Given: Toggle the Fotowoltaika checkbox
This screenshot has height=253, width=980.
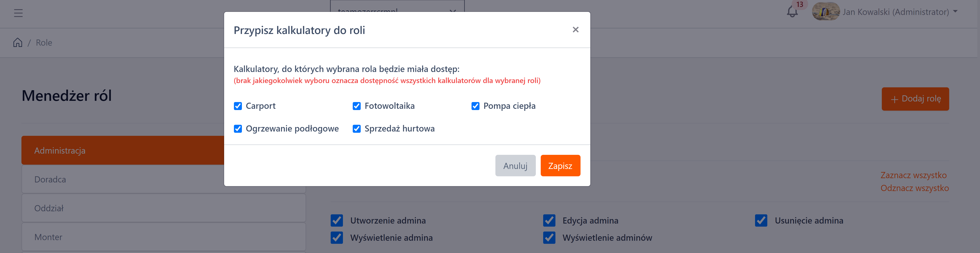Looking at the screenshot, I should (x=356, y=106).
